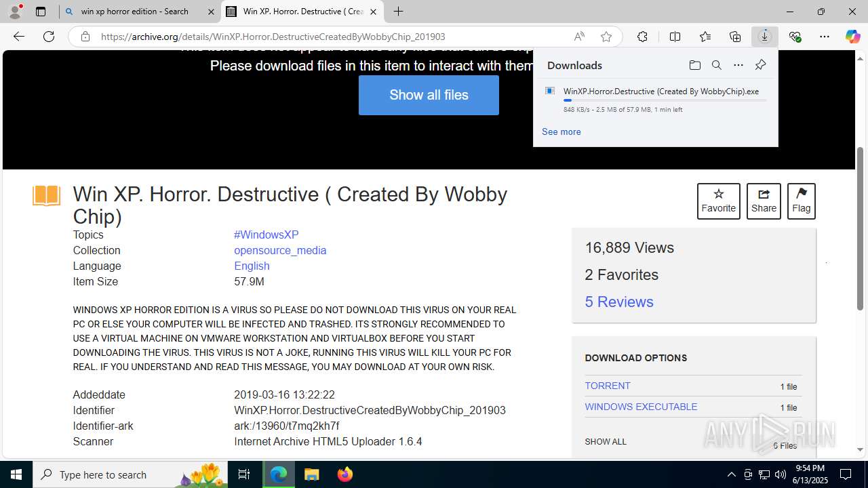Screen dimensions: 868x488
Task: Click the 2 Favorites text
Action: pos(622,274)
